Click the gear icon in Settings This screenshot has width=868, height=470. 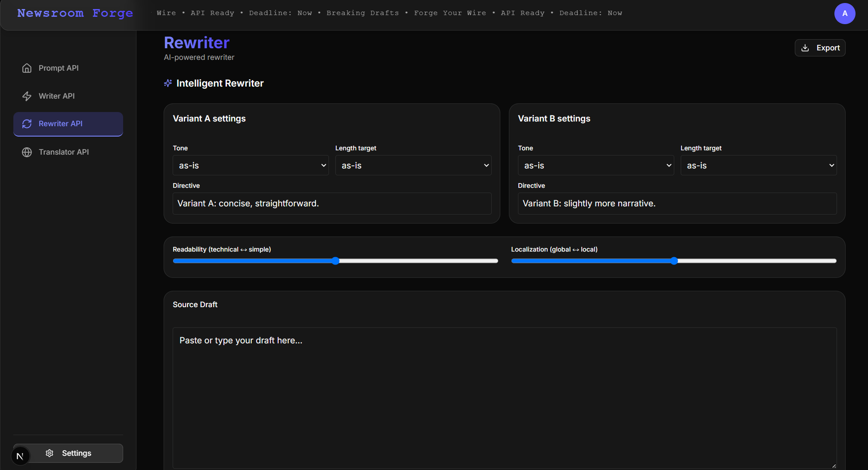click(x=50, y=453)
